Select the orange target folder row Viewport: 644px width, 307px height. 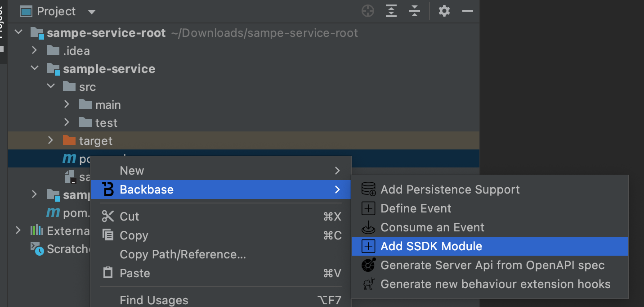coord(244,141)
